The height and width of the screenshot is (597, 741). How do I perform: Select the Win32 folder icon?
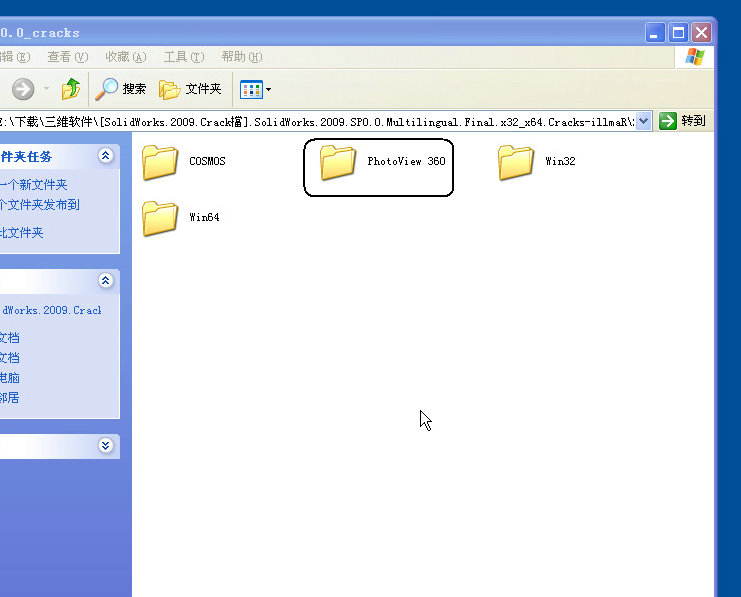click(516, 162)
